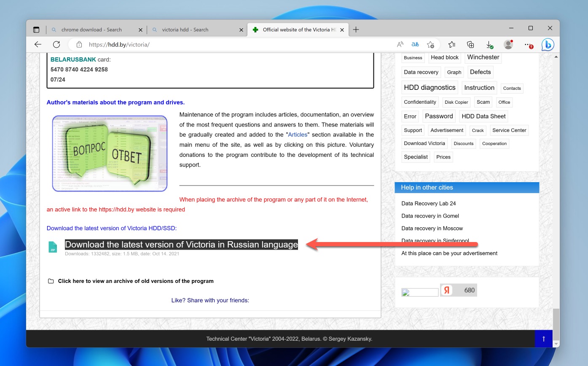Open the Support tag
Screen dimensions: 588x366
coord(413,130)
